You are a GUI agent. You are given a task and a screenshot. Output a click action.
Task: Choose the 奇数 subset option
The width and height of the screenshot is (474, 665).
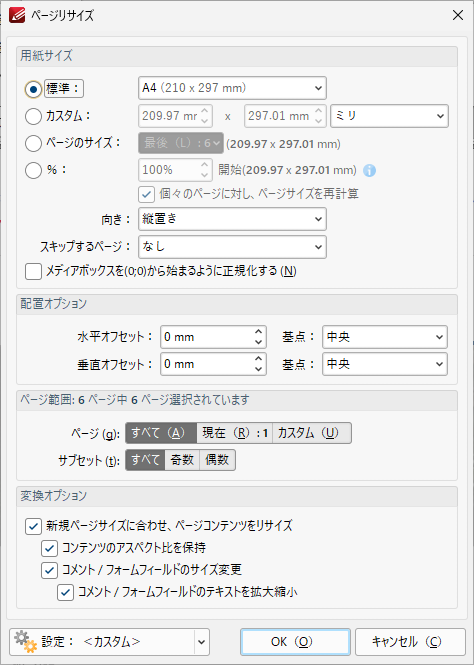[x=182, y=460]
